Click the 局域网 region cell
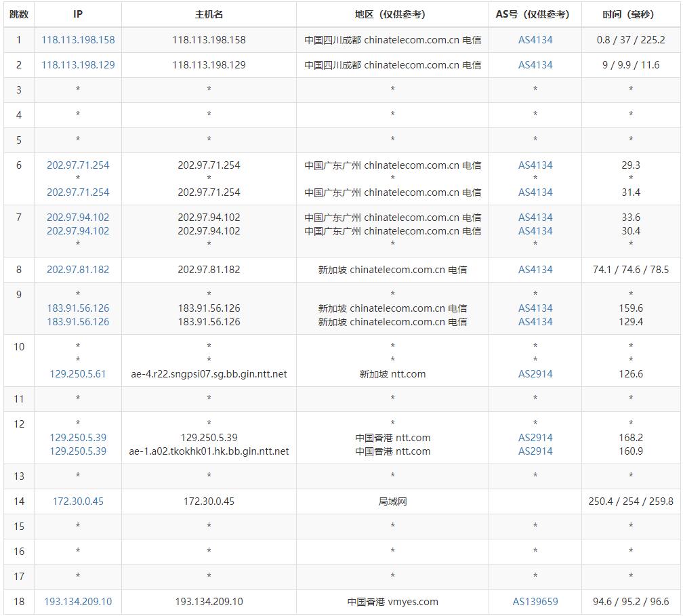 [x=392, y=501]
